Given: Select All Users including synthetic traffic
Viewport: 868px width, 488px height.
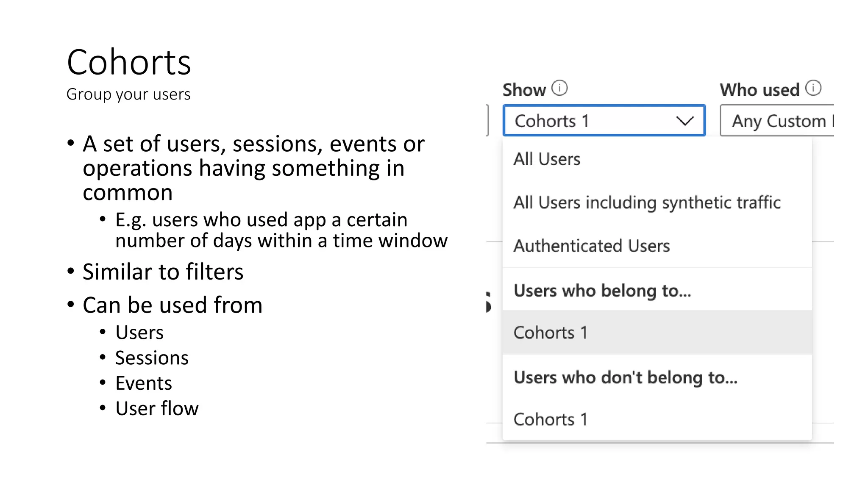Looking at the screenshot, I should (x=657, y=202).
